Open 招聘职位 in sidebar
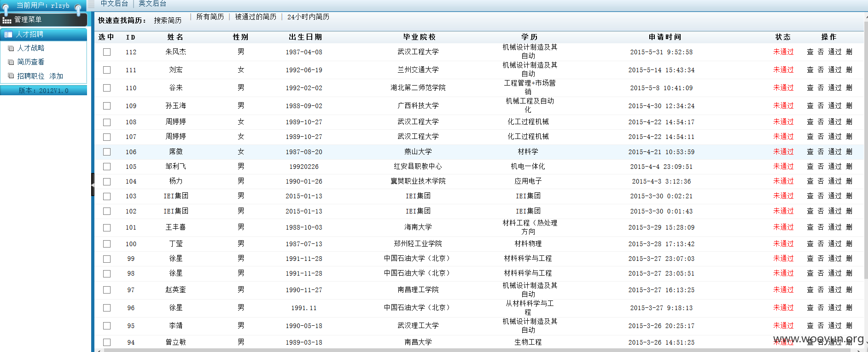This screenshot has width=868, height=352. point(31,76)
